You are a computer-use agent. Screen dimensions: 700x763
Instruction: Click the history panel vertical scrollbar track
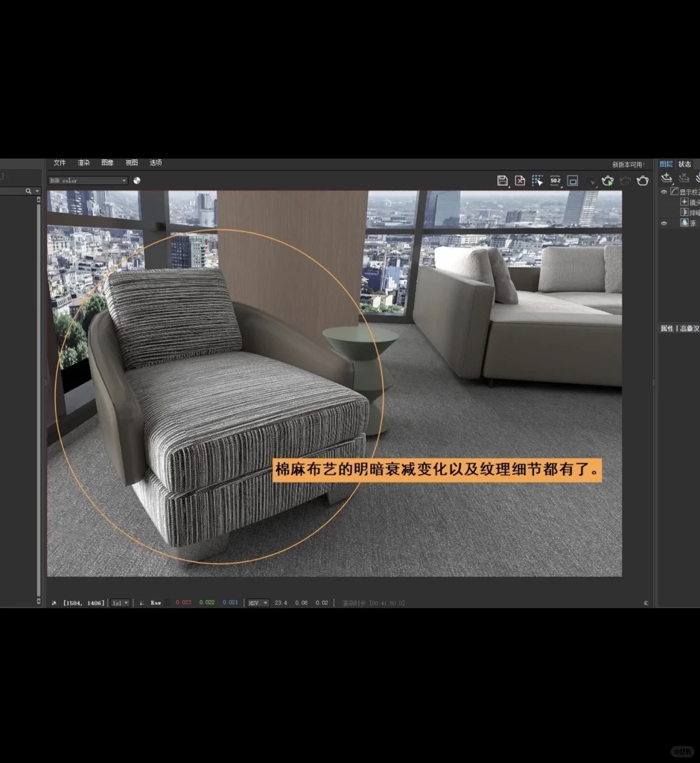[39, 400]
